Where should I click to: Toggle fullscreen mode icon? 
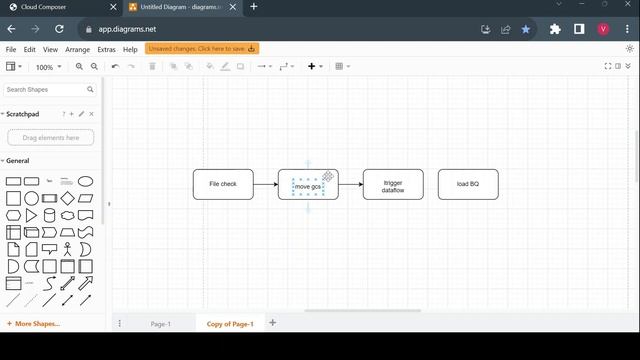[x=608, y=66]
